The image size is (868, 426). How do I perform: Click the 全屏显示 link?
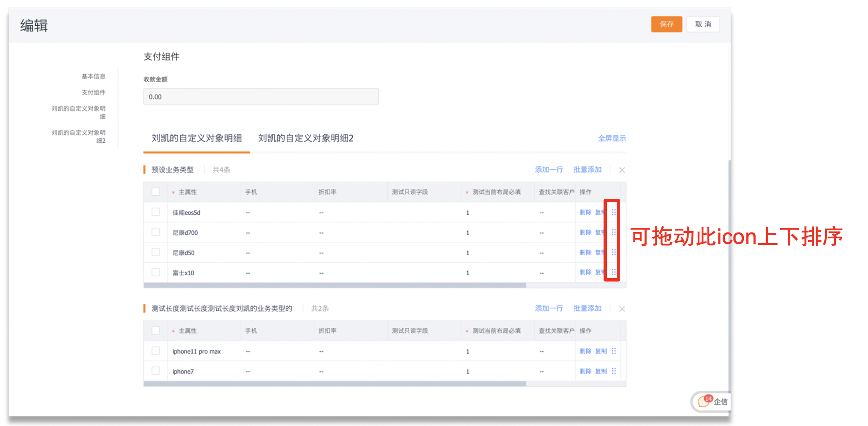pyautogui.click(x=612, y=138)
